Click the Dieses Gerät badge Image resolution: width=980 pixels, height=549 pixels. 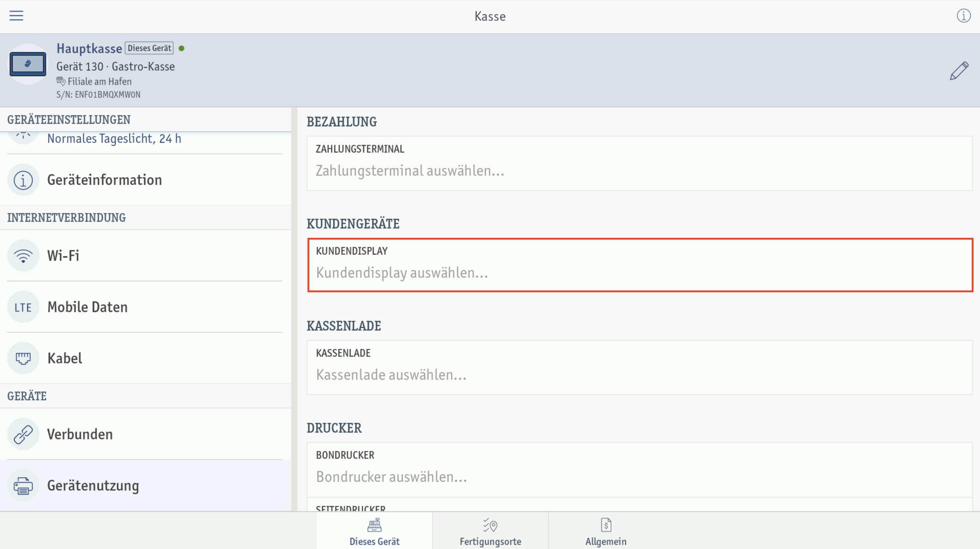click(149, 48)
